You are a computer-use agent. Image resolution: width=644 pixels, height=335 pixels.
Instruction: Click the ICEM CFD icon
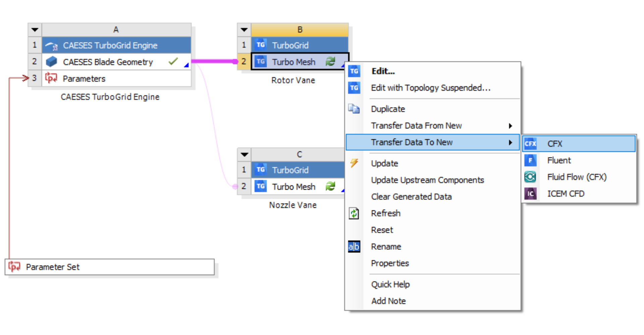530,194
